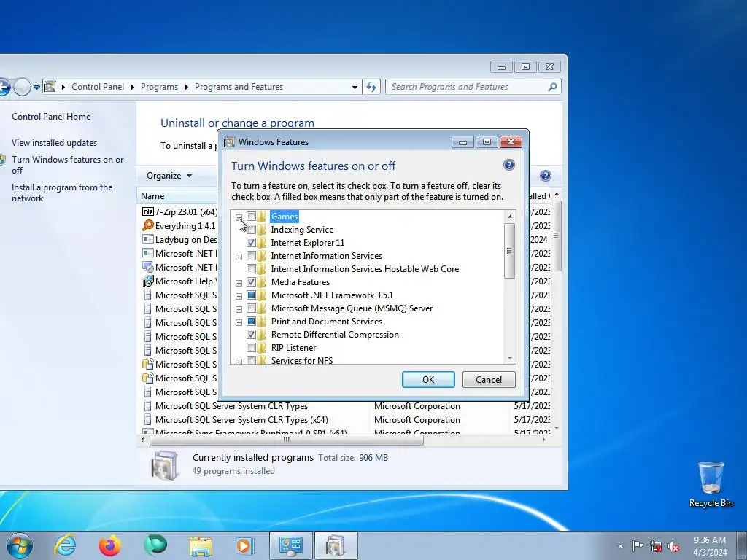747x560 pixels.
Task: Click Install a program from the network
Action: click(x=62, y=192)
